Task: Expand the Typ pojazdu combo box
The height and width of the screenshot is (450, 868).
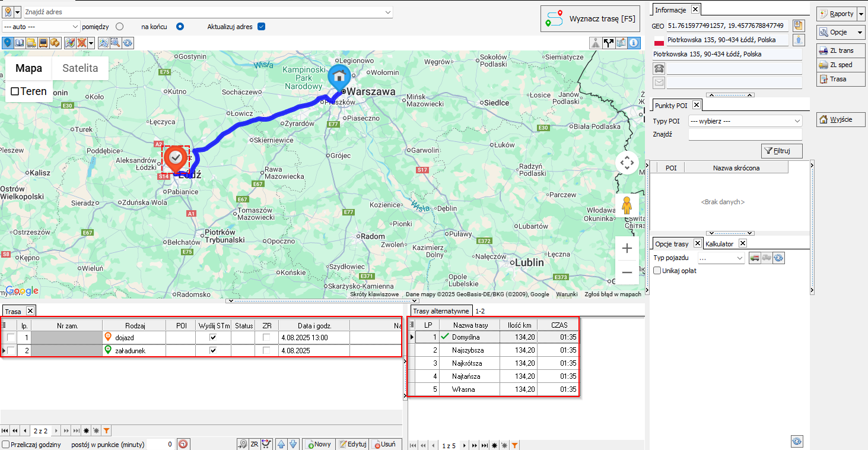Action: pos(721,258)
